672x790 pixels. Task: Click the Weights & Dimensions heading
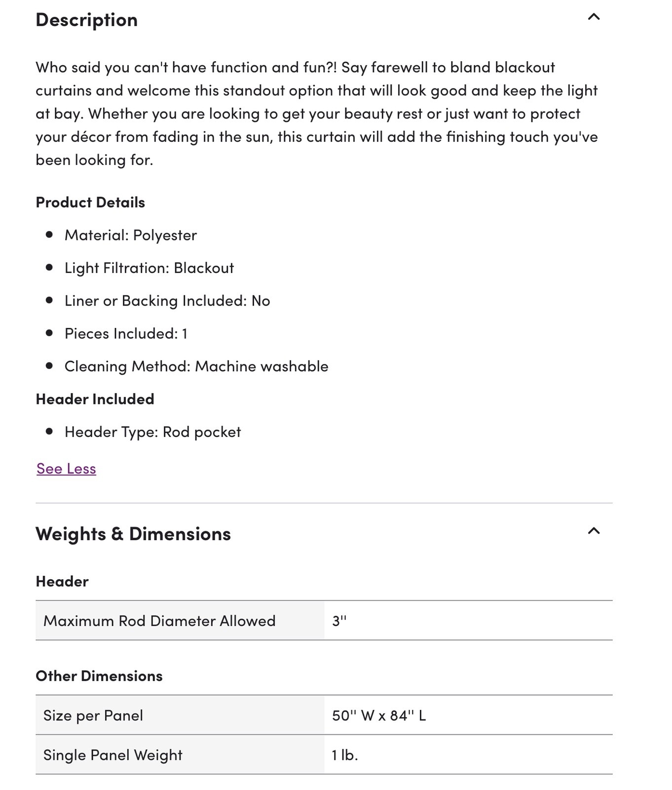click(133, 534)
